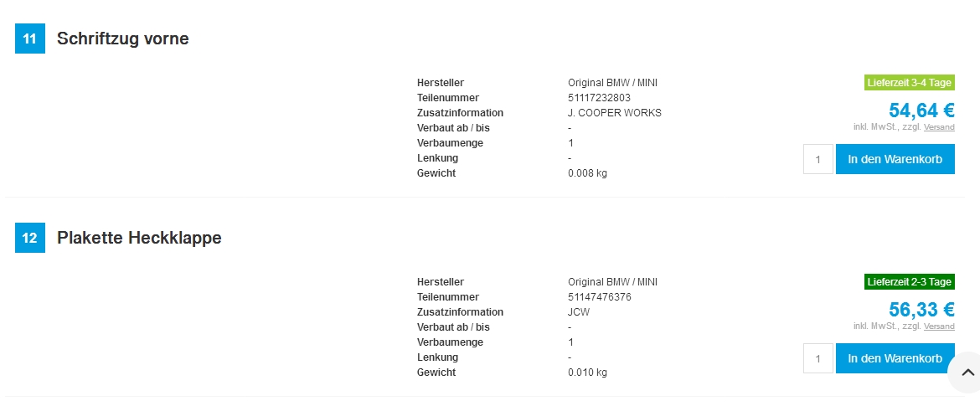This screenshot has width=980, height=406.
Task: Select part number 51117232803
Action: click(600, 98)
